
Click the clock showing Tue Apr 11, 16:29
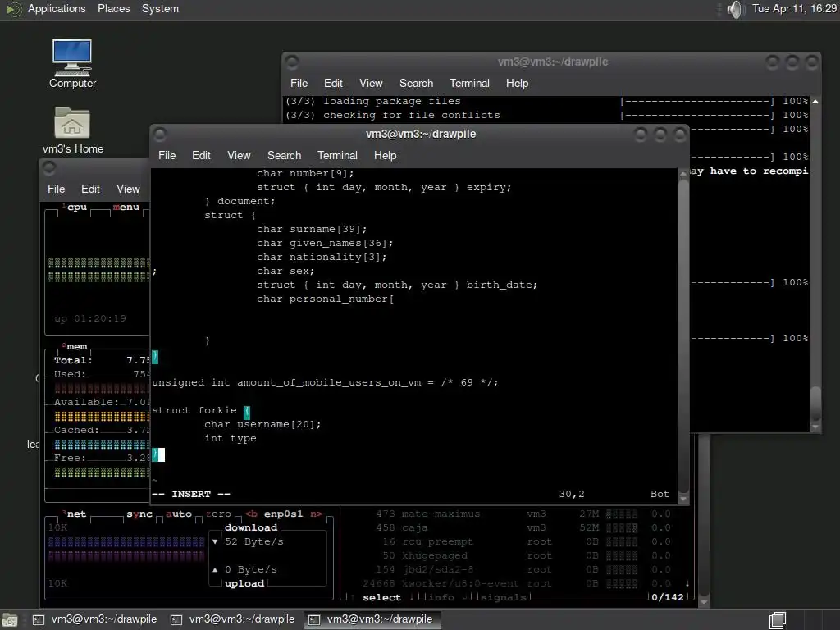[x=794, y=8]
